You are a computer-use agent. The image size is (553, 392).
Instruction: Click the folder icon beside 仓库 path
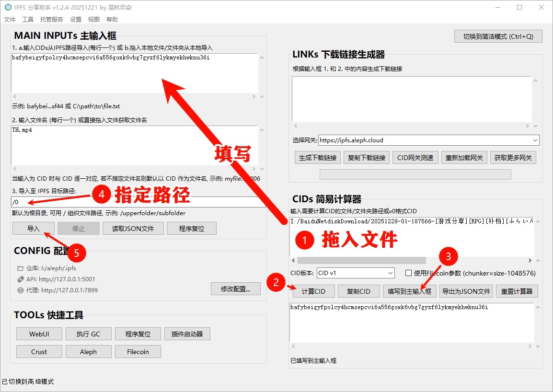tap(20, 268)
